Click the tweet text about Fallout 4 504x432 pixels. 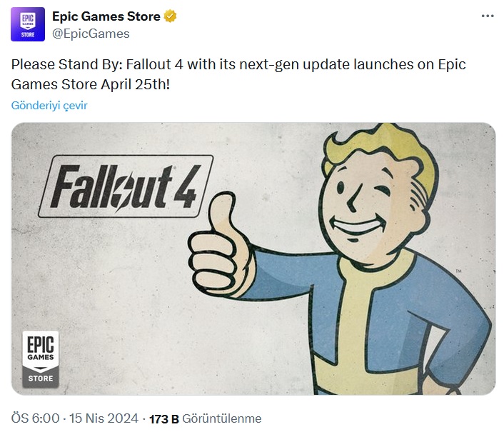tap(238, 74)
